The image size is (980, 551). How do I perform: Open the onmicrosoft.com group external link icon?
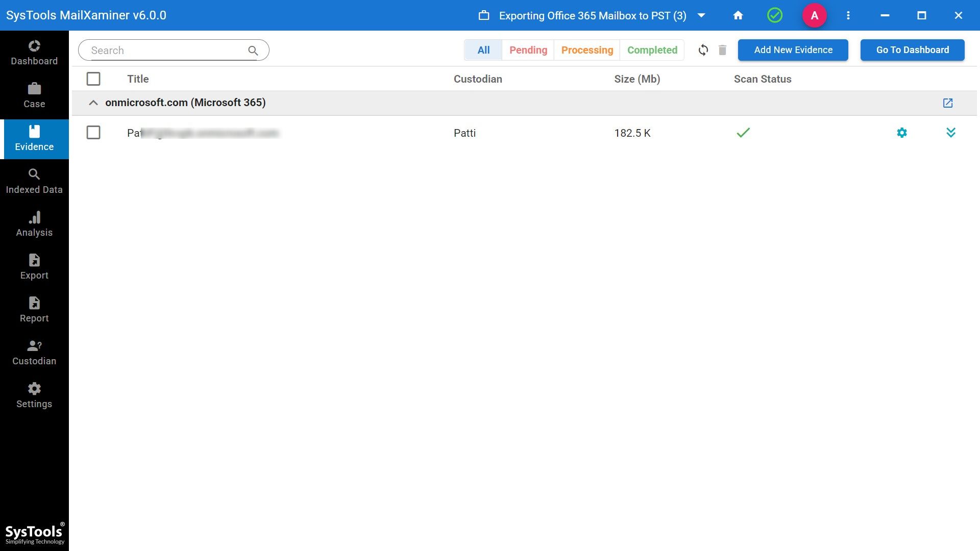point(948,103)
